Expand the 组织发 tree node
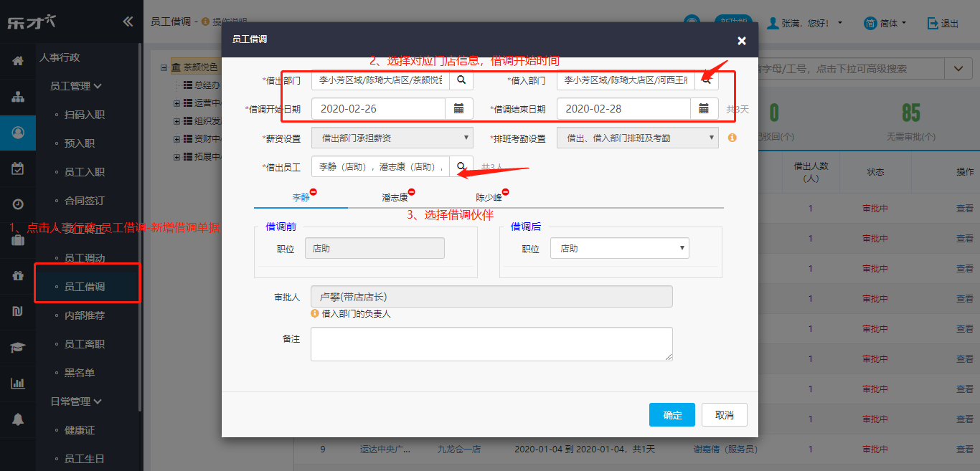The height and width of the screenshot is (471, 980). coord(176,121)
